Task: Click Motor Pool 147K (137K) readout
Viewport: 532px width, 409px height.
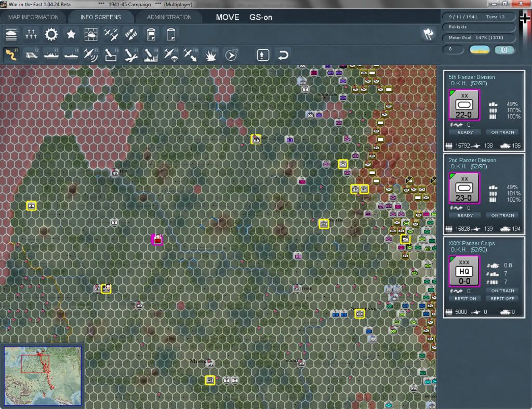Action: pos(478,37)
